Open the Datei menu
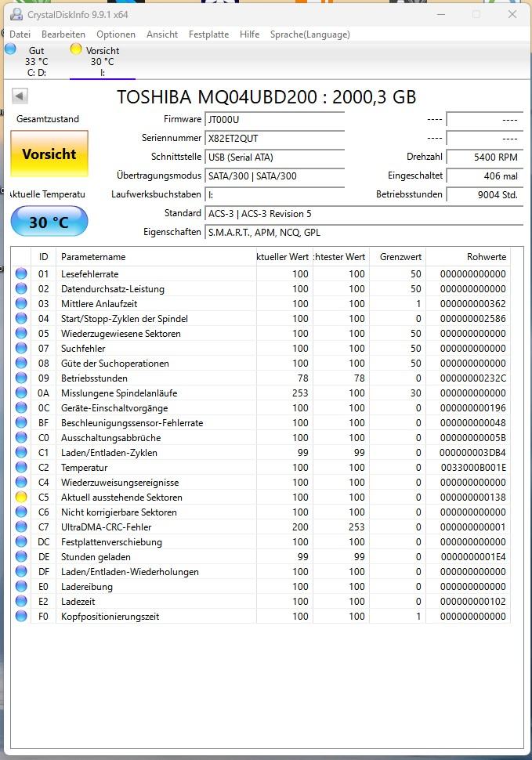 [x=20, y=34]
